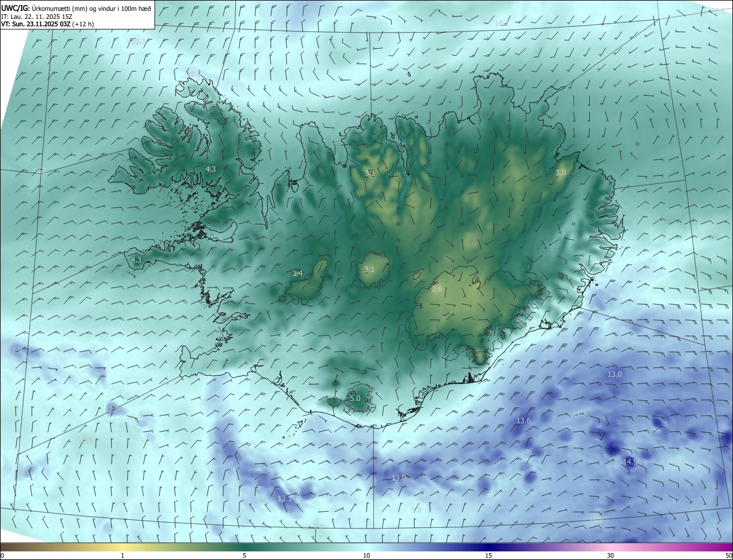This screenshot has height=560, width=733.
Task: Click the 3.0 value in northeast Iceland
Action: 561,172
